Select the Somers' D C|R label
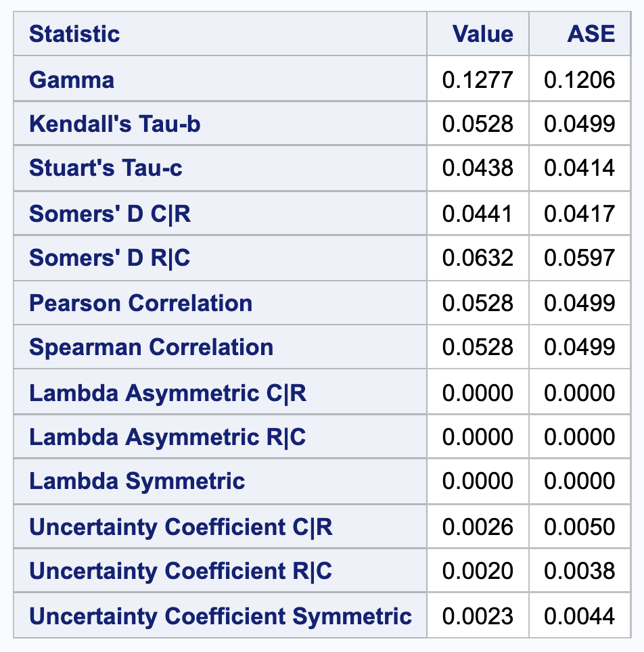This screenshot has width=644, height=652. [110, 214]
